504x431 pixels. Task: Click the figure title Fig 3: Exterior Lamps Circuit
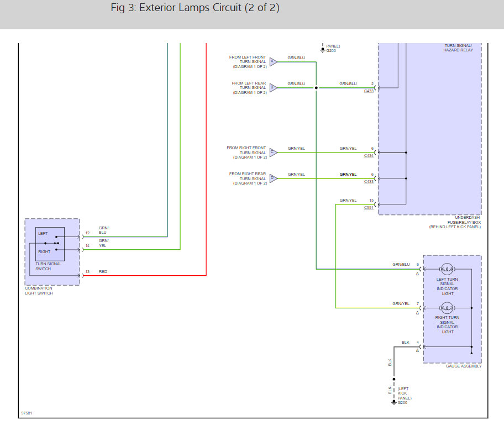point(195,7)
